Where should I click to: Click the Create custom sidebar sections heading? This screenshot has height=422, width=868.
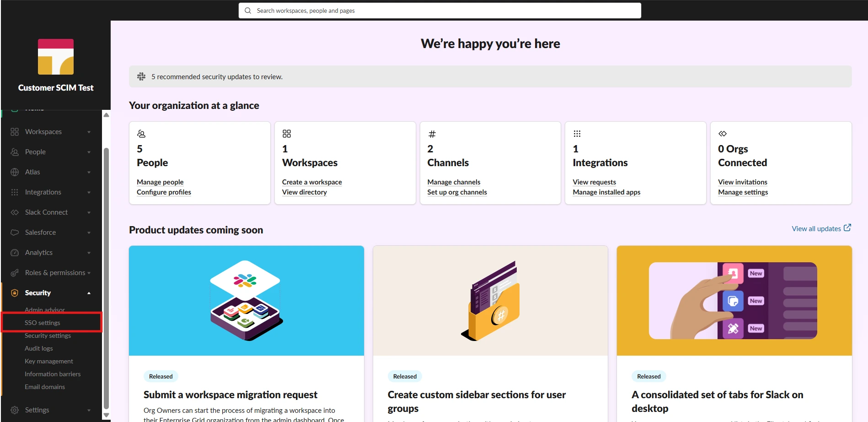pos(477,401)
